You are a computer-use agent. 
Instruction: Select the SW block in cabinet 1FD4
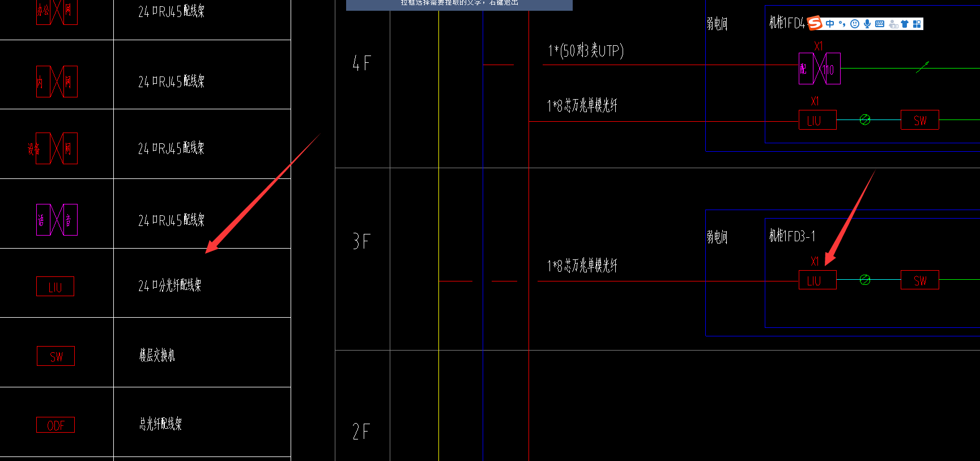coord(920,120)
